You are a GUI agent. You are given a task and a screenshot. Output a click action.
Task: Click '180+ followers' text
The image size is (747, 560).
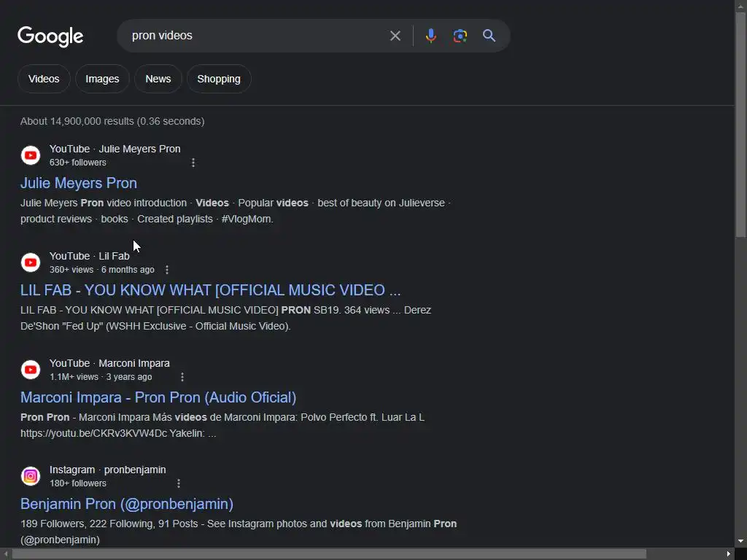pyautogui.click(x=77, y=483)
